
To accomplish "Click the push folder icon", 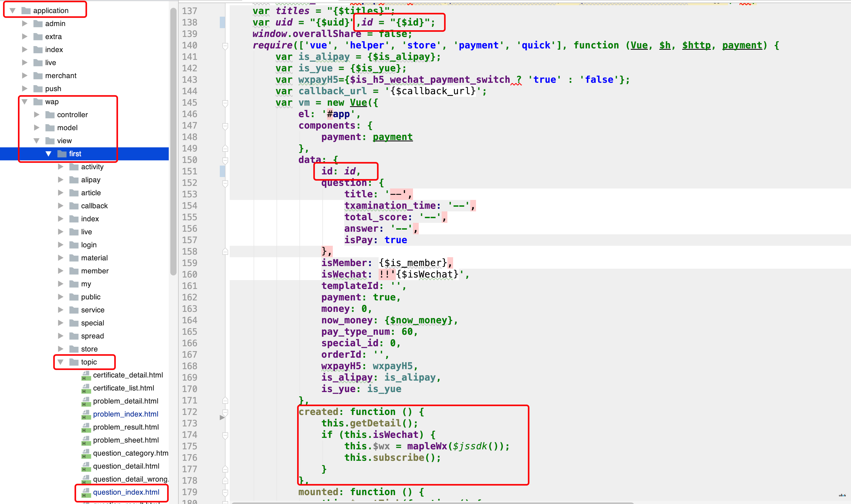I will pos(38,89).
